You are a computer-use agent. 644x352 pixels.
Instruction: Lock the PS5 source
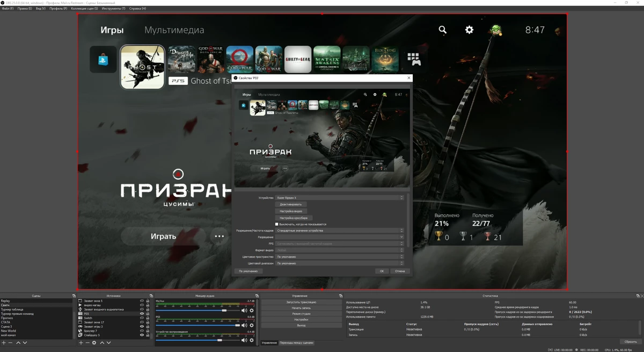[148, 314]
